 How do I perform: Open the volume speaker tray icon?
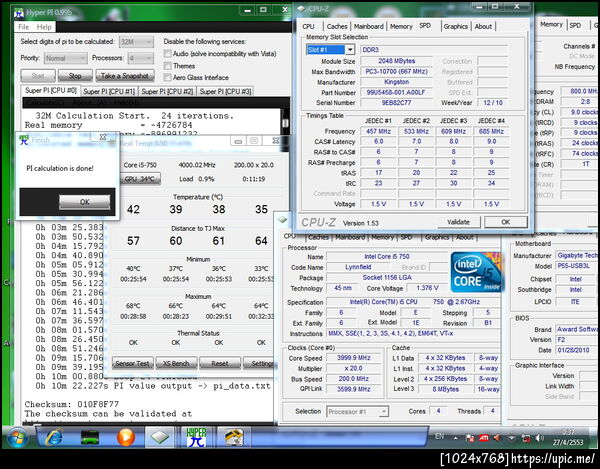(539, 438)
